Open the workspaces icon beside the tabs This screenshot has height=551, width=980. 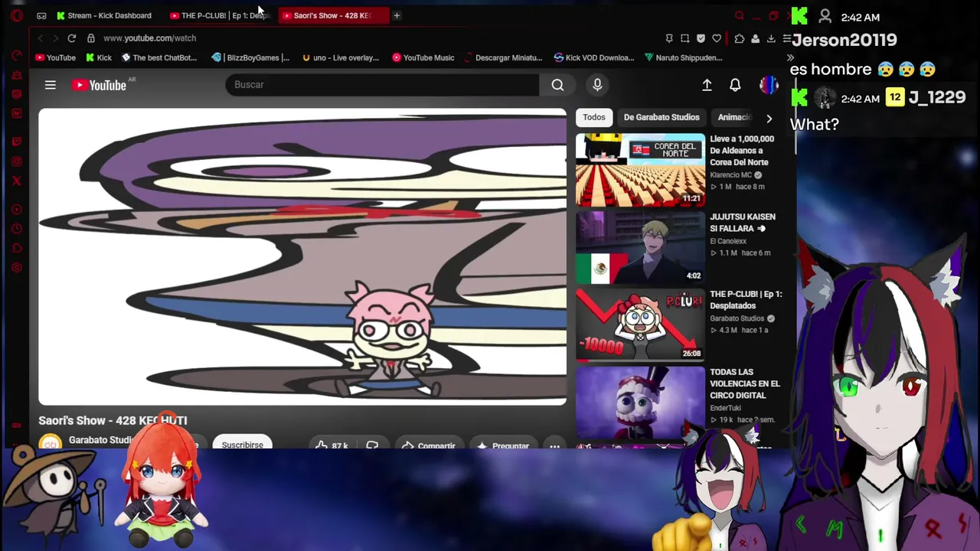[41, 15]
